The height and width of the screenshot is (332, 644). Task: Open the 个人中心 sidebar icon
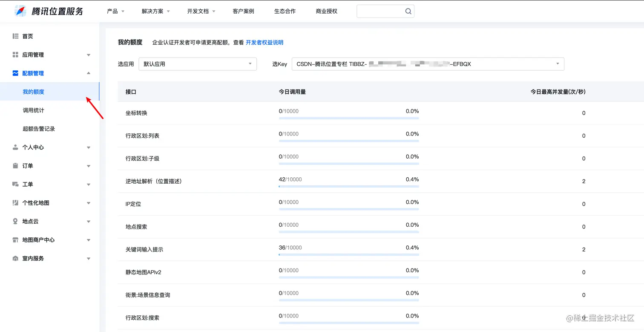tap(16, 147)
